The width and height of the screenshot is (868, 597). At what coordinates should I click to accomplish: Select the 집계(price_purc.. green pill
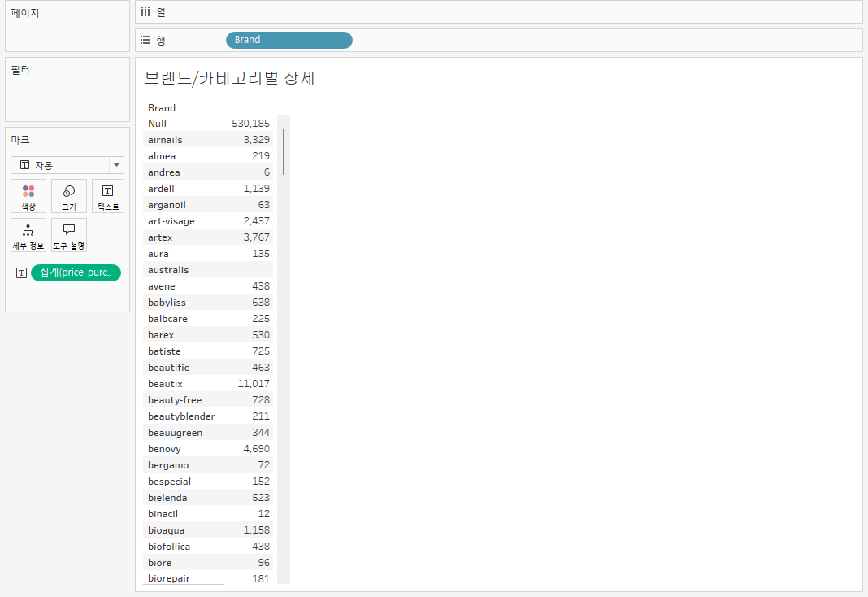[x=76, y=272]
